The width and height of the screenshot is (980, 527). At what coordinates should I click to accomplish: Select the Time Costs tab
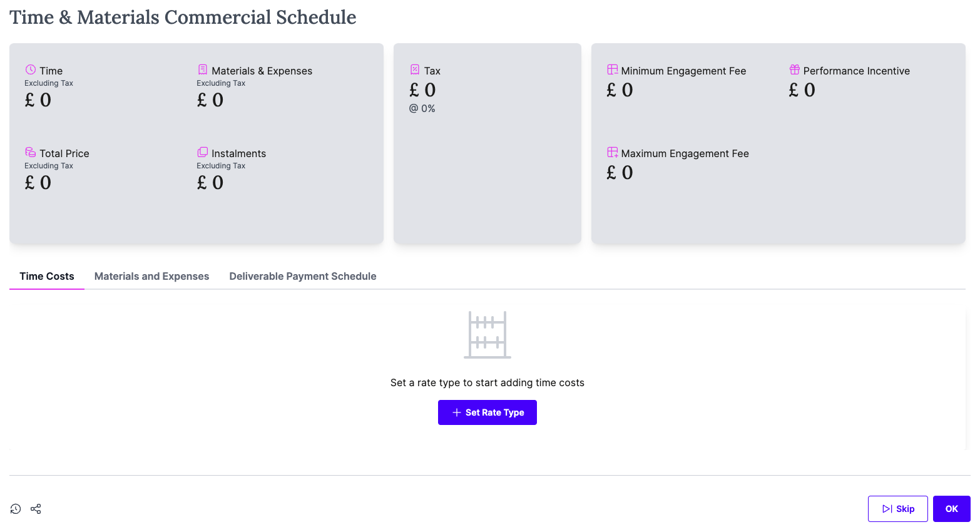pyautogui.click(x=47, y=276)
